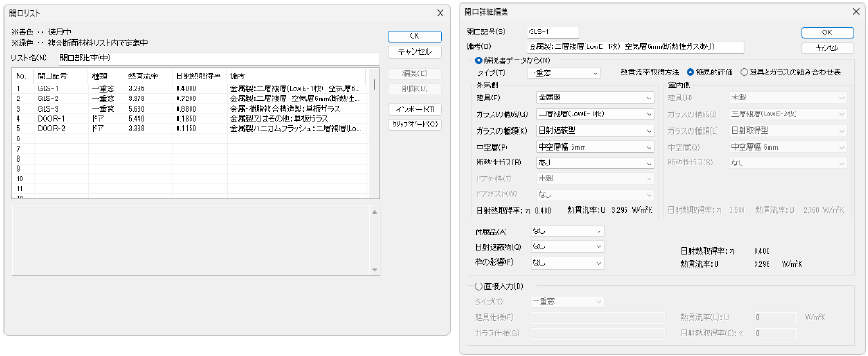Select the GLS-1 row in the list
The width and height of the screenshot is (868, 356).
(x=189, y=88)
